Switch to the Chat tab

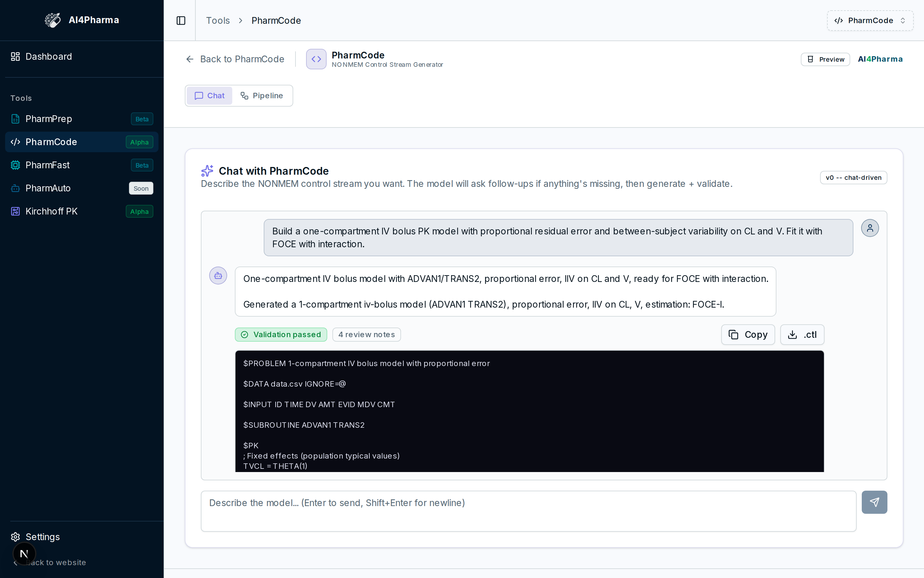pos(209,96)
